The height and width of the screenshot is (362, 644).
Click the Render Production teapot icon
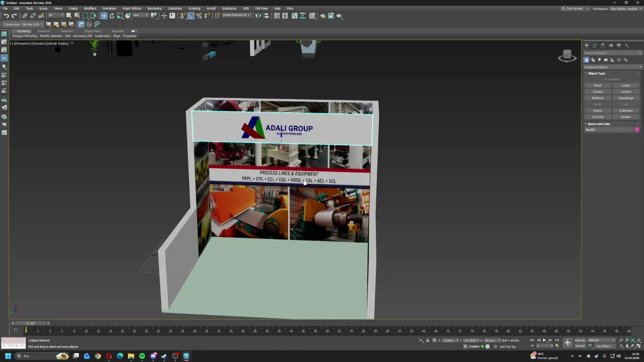pos(339,16)
